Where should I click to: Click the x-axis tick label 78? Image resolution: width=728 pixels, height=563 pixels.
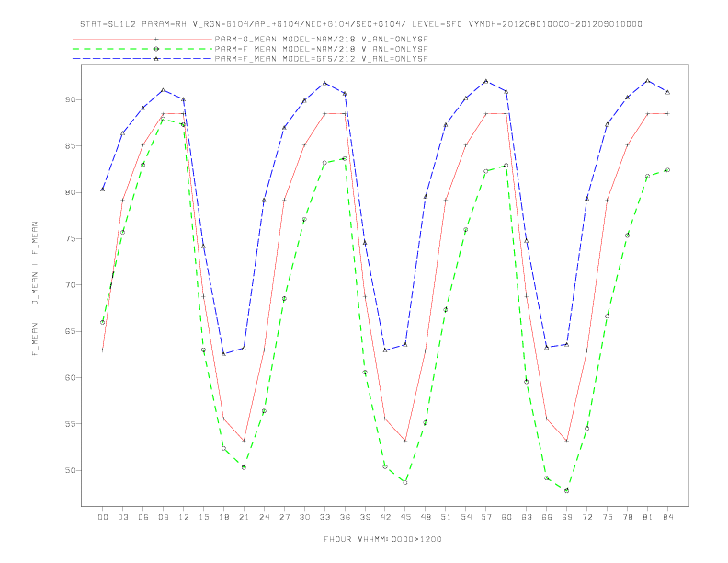[x=628, y=517]
